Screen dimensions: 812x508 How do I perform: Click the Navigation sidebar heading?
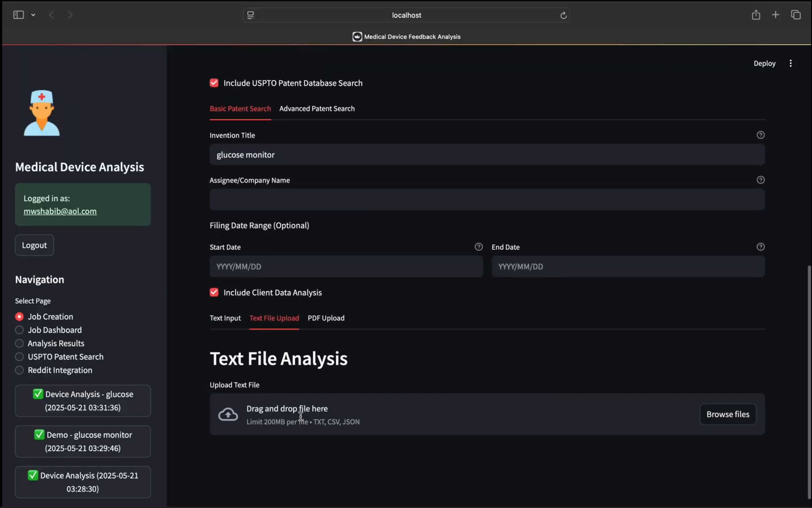pyautogui.click(x=40, y=280)
